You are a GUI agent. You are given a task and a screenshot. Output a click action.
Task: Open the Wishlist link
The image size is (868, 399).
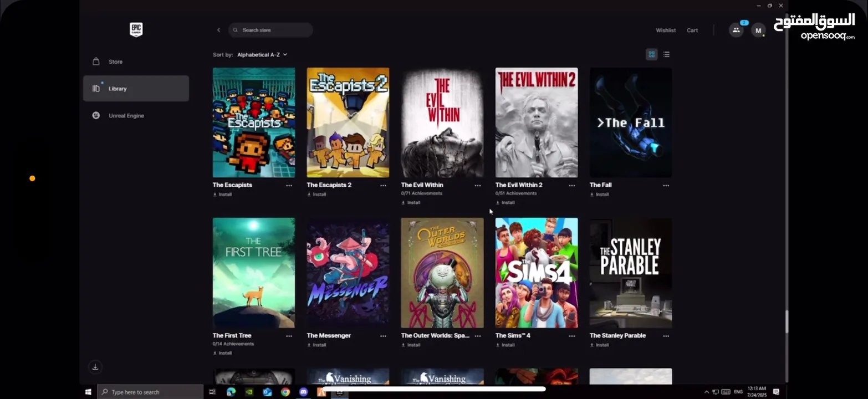coord(666,30)
